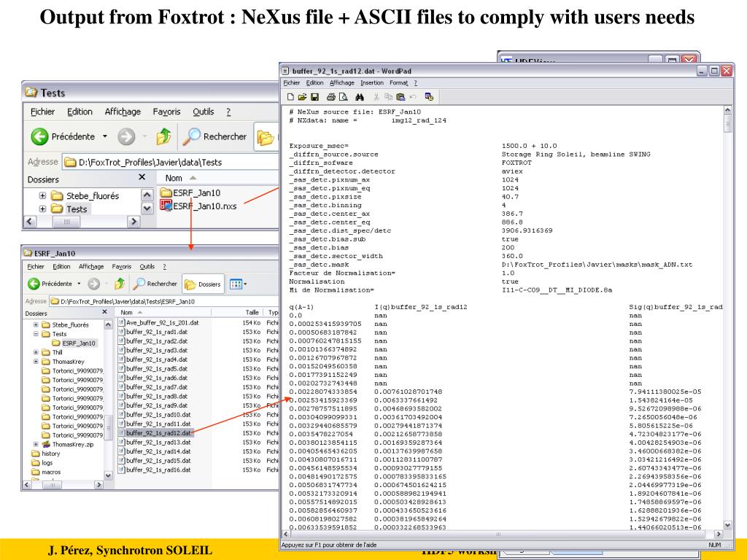This screenshot has height=560, width=747.
Task: Open Précédente history dropdown arrow in Tests window
Action: coord(105,136)
